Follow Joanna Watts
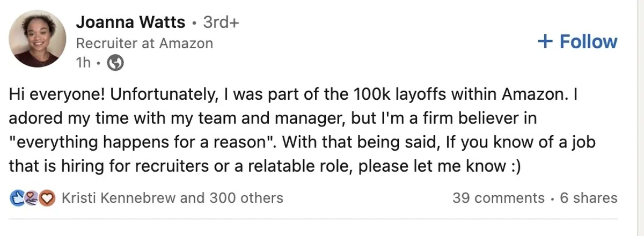 point(577,42)
